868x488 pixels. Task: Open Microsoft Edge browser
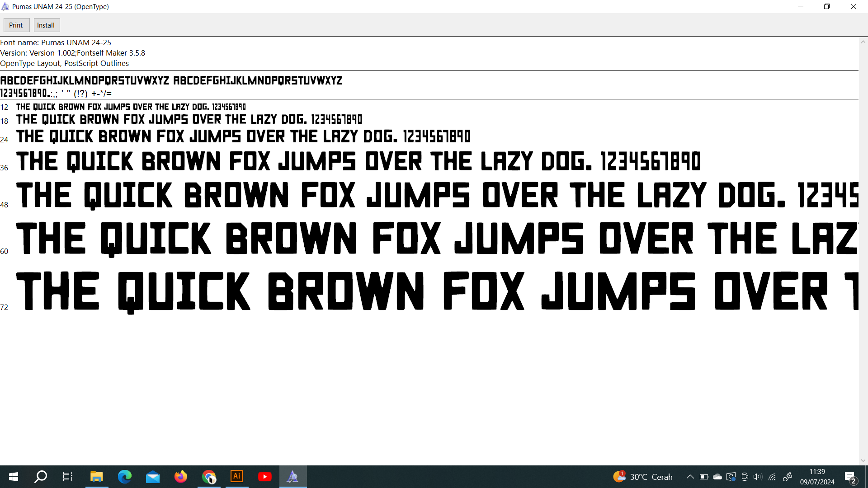click(125, 476)
